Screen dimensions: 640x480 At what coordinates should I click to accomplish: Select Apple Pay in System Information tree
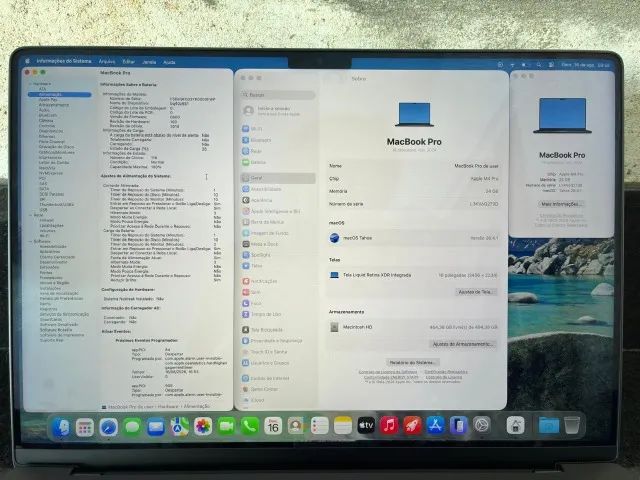pos(48,100)
